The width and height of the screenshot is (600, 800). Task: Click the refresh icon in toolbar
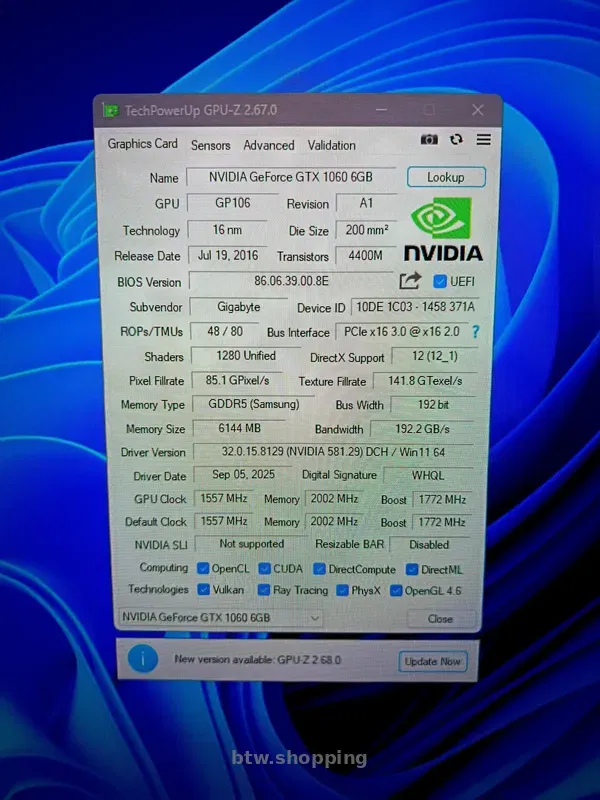[456, 140]
